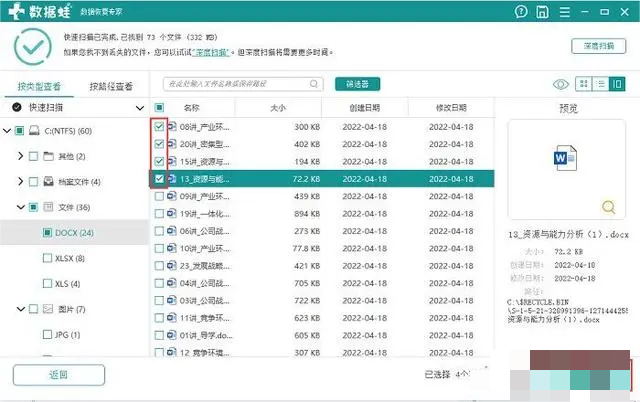Check the 19讲 file checkbox
This screenshot has width=640, height=402.
159,213
